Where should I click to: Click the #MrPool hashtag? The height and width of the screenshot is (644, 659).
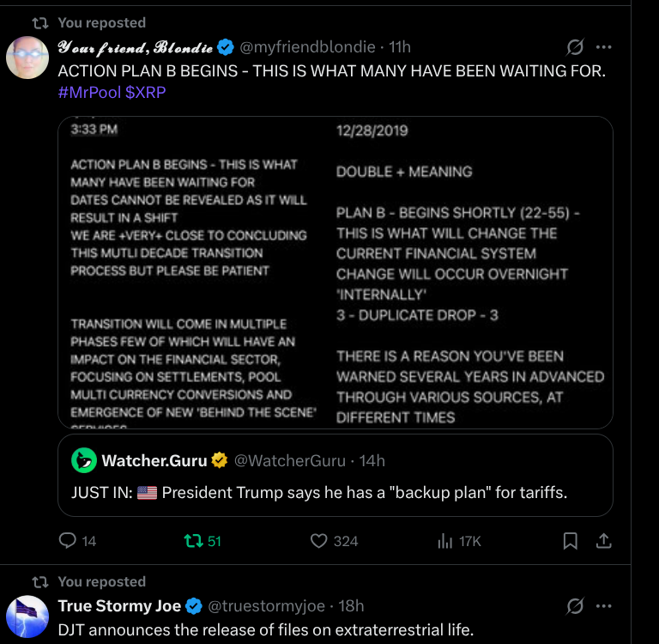[89, 92]
